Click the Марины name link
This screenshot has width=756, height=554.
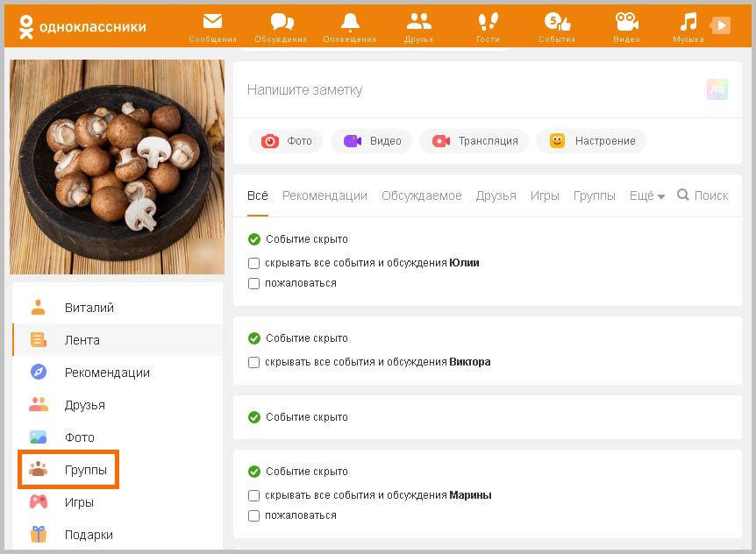(471, 495)
